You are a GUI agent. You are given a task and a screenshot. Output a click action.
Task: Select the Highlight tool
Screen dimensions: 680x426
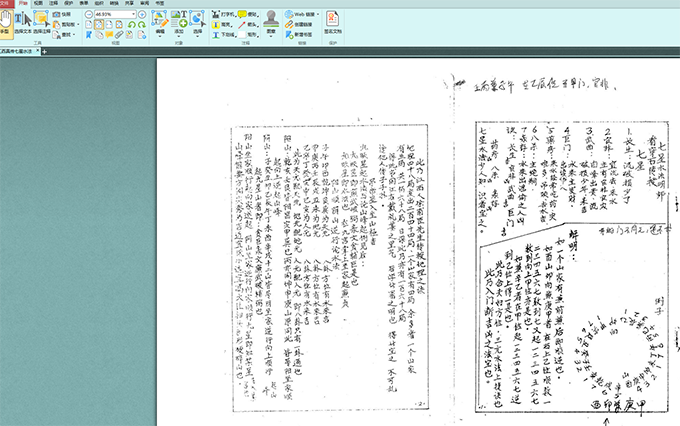tap(222, 25)
